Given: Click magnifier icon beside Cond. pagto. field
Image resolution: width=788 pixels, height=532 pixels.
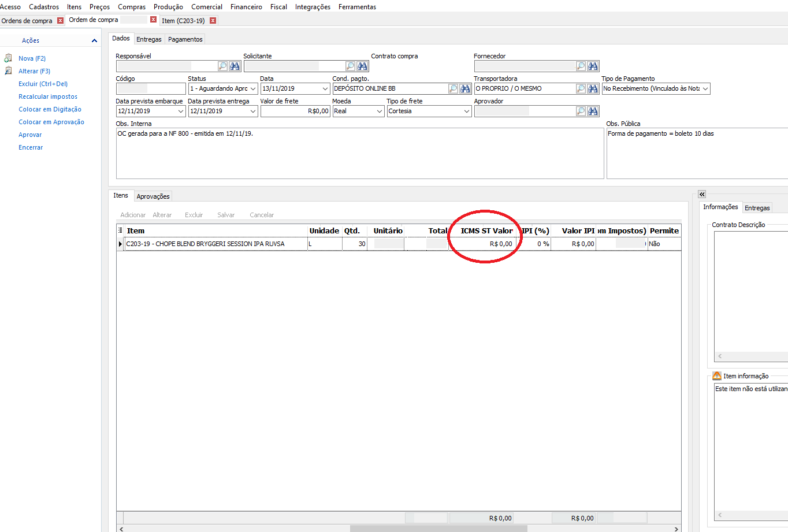Looking at the screenshot, I should point(453,88).
